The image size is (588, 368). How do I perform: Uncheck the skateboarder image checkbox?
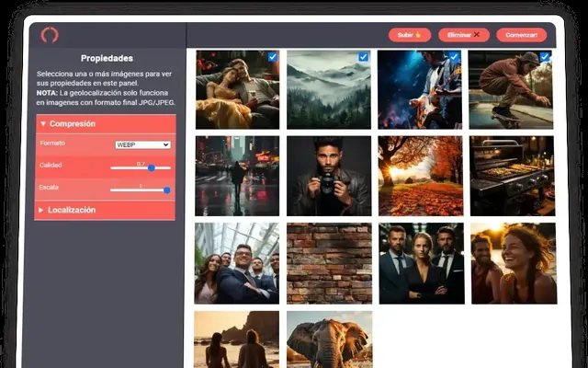545,57
